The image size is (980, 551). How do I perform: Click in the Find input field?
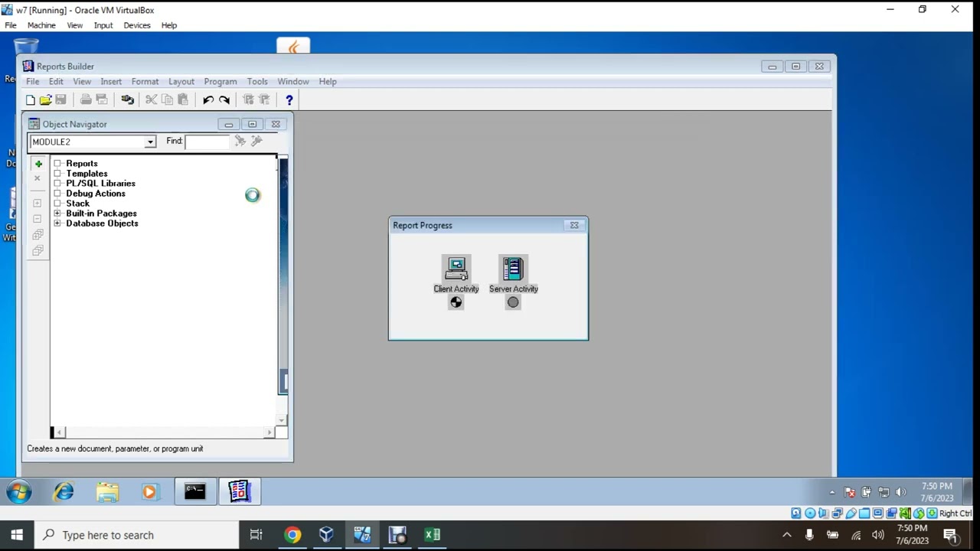tap(207, 142)
